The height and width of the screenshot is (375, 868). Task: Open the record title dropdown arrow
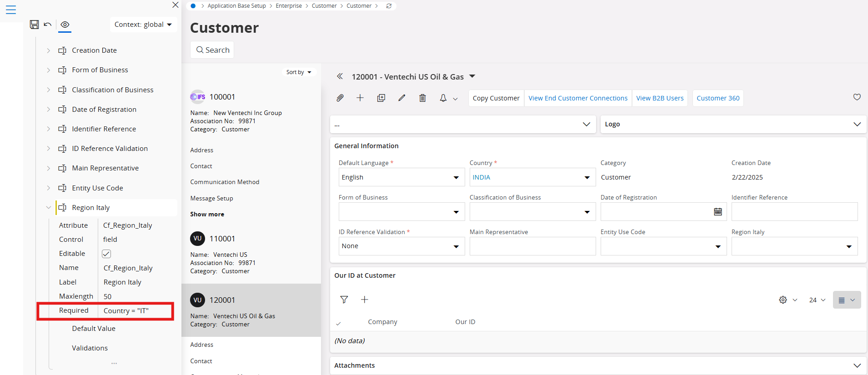(x=472, y=76)
